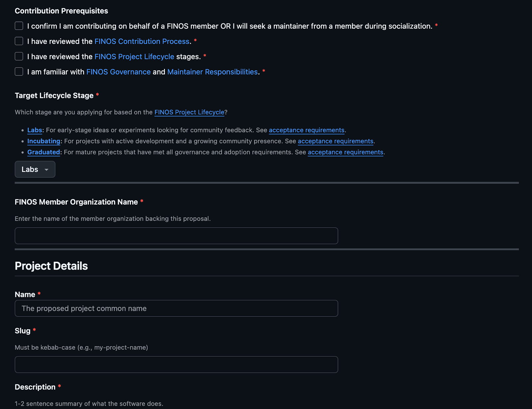Click the project Name input field
532x409 pixels.
point(176,308)
